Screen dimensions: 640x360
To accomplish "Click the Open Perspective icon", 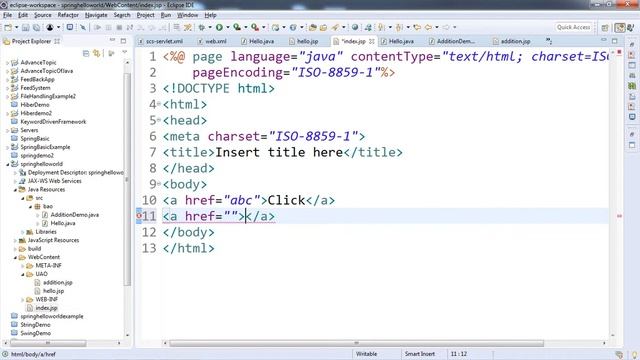I will click(605, 27).
